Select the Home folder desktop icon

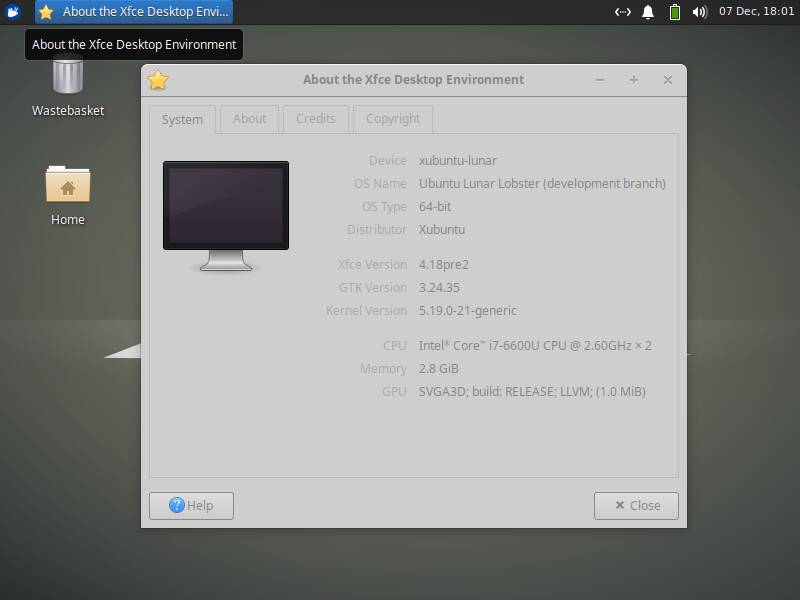tap(68, 196)
